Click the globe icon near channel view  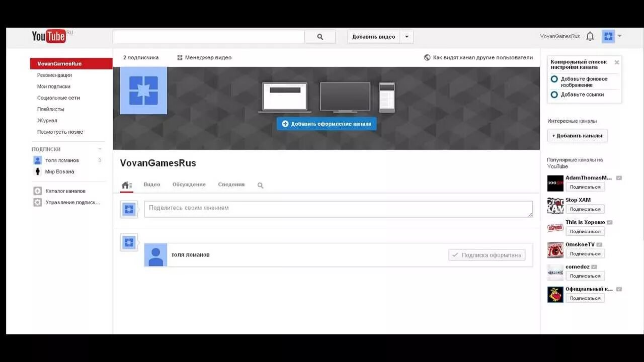coord(427,57)
